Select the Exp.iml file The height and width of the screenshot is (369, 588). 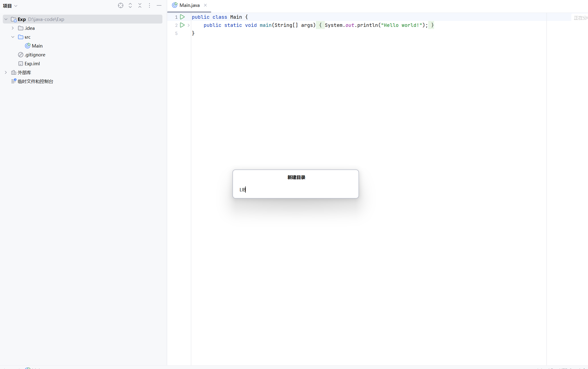coord(32,64)
